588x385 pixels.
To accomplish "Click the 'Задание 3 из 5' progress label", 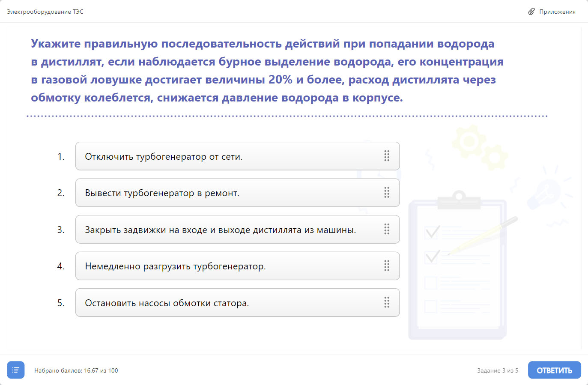I will (497, 370).
